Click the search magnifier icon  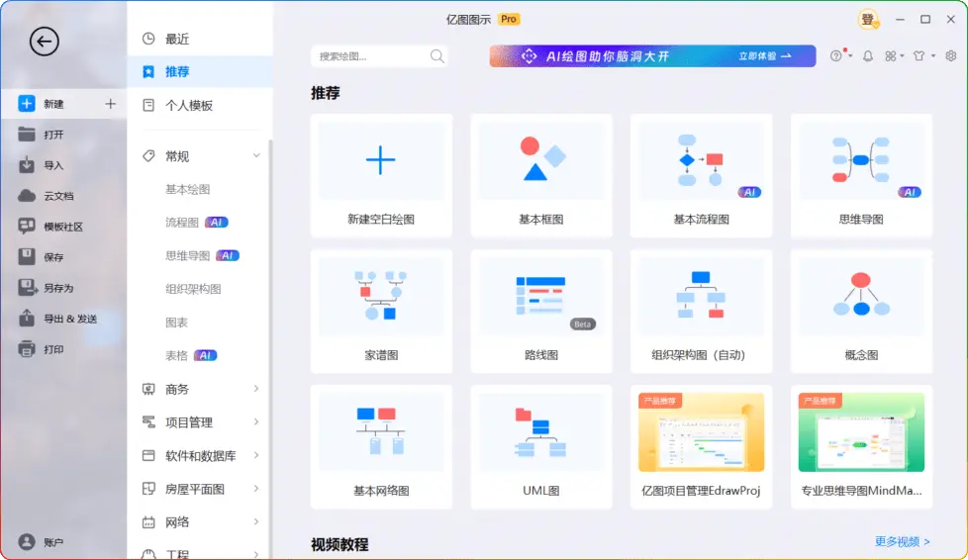436,56
